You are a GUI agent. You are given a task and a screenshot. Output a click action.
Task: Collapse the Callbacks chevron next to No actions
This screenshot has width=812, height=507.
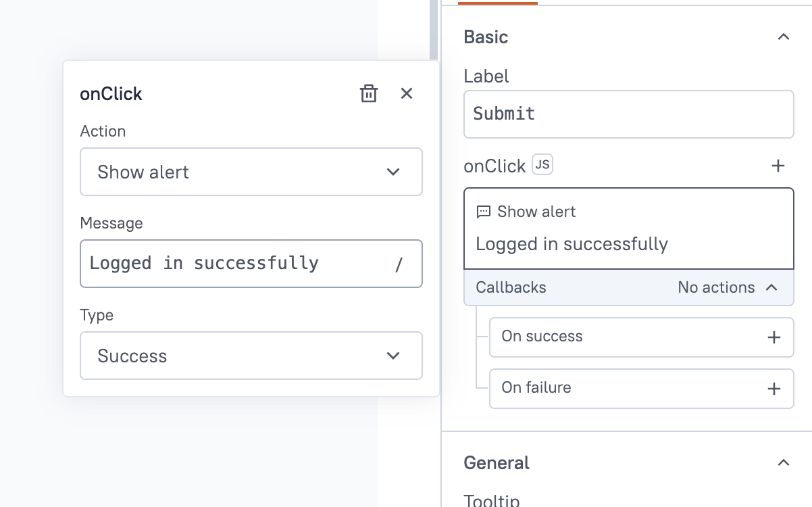tap(771, 287)
